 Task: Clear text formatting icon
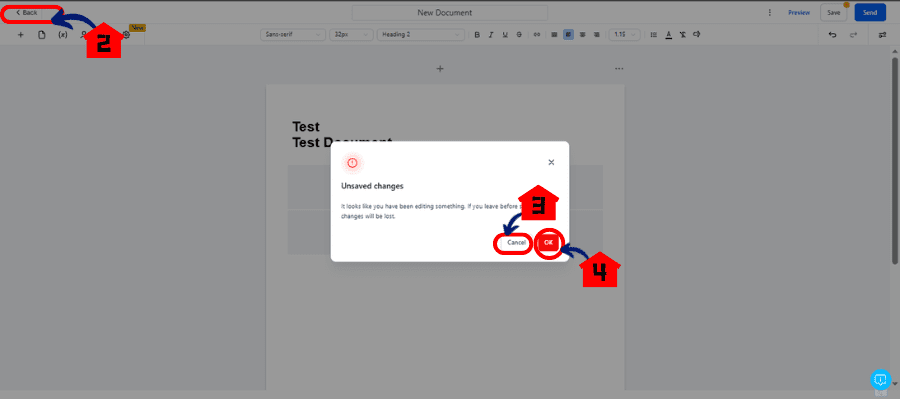pos(682,35)
